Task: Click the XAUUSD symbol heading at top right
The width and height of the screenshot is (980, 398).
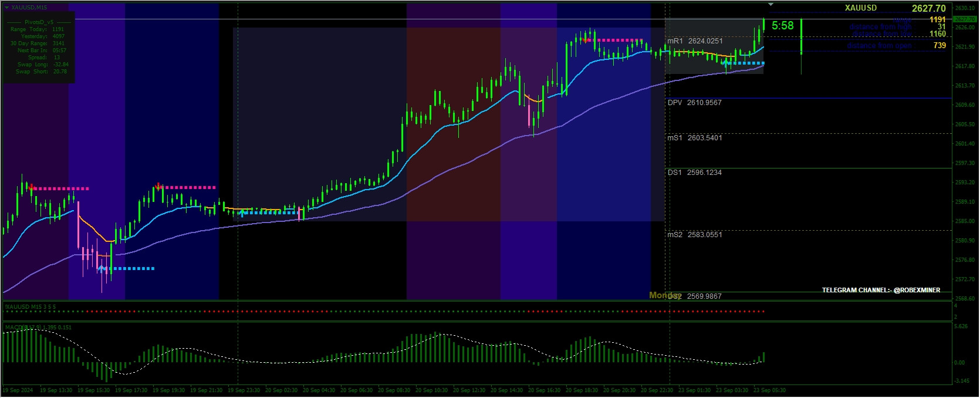Action: coord(861,8)
